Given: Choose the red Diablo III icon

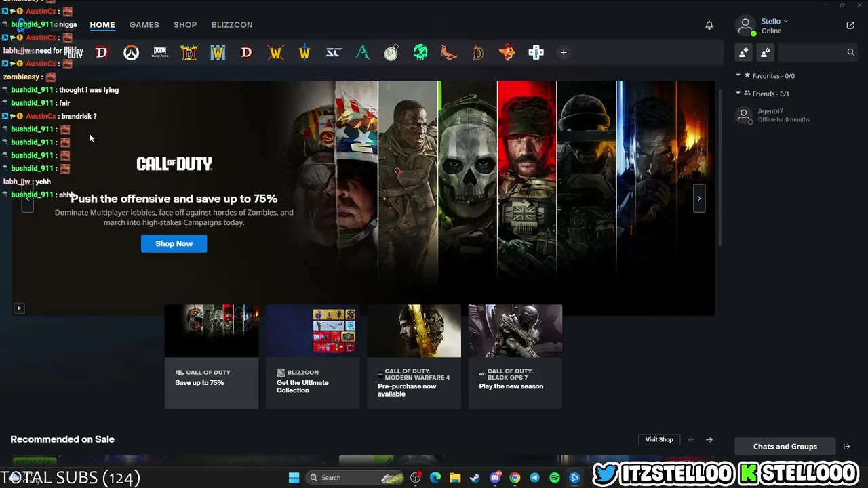Looking at the screenshot, I should [246, 52].
